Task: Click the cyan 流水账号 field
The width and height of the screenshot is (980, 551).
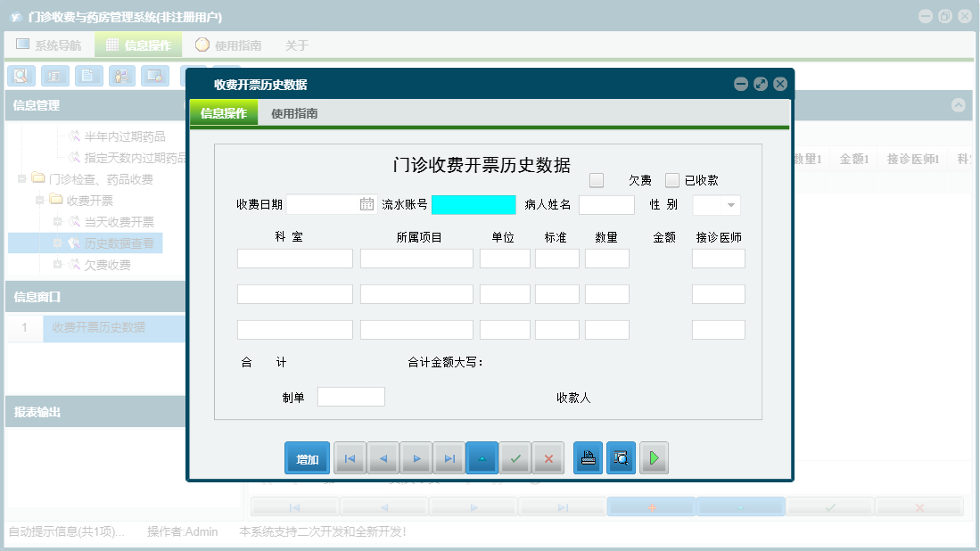Action: pos(474,205)
